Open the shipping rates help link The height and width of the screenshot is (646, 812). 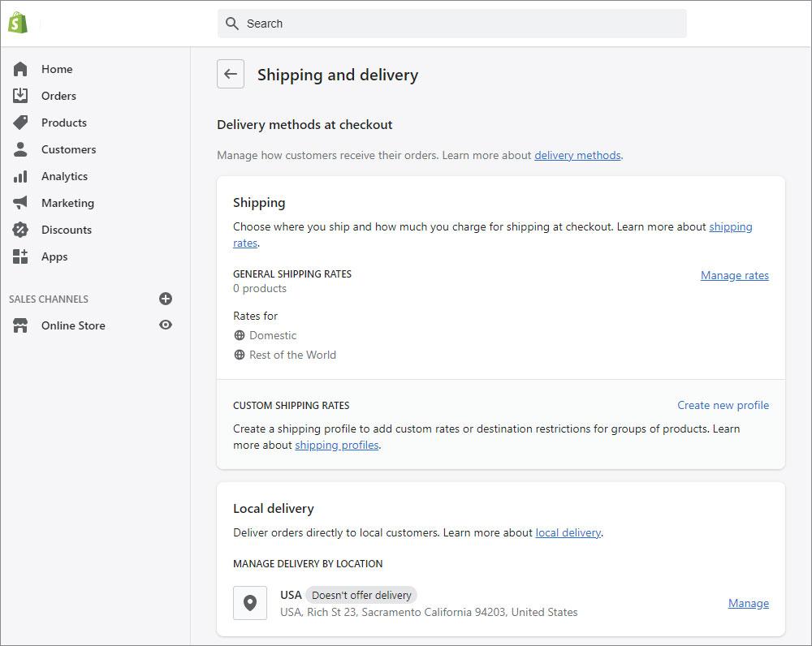point(731,226)
